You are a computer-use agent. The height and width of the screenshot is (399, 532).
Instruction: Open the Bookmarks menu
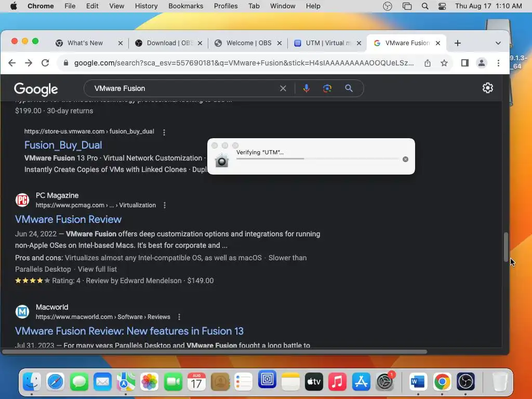pos(185,6)
